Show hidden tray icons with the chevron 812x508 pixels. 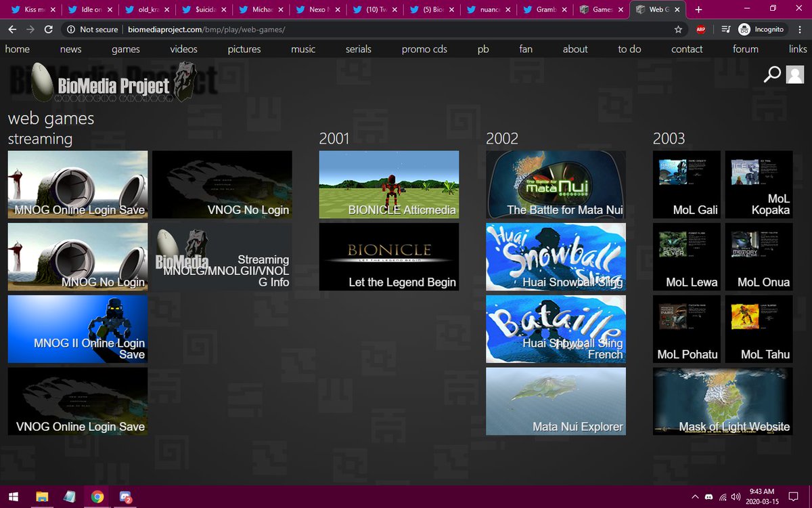694,497
